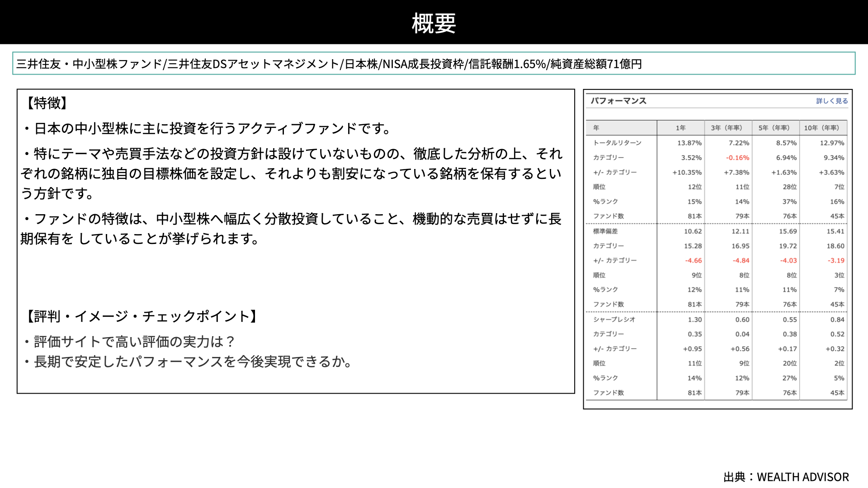
Task: Click the 標準偏差 row label
Action: click(605, 231)
